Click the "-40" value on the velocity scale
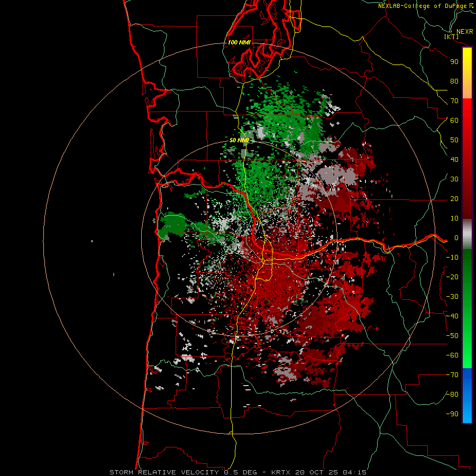 452,316
